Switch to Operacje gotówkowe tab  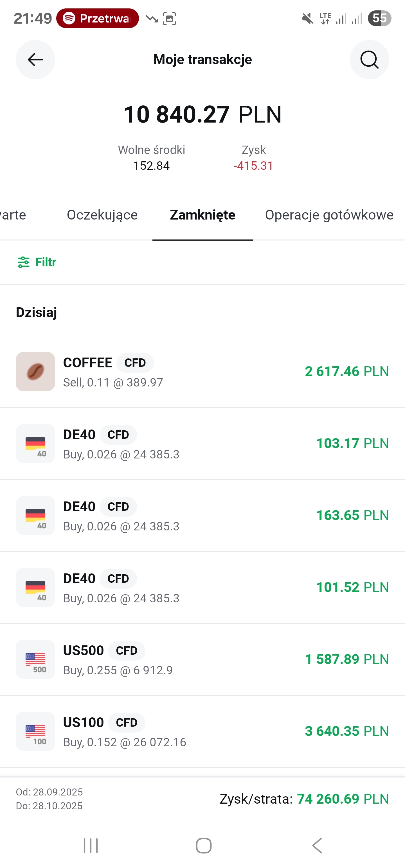pos(329,215)
